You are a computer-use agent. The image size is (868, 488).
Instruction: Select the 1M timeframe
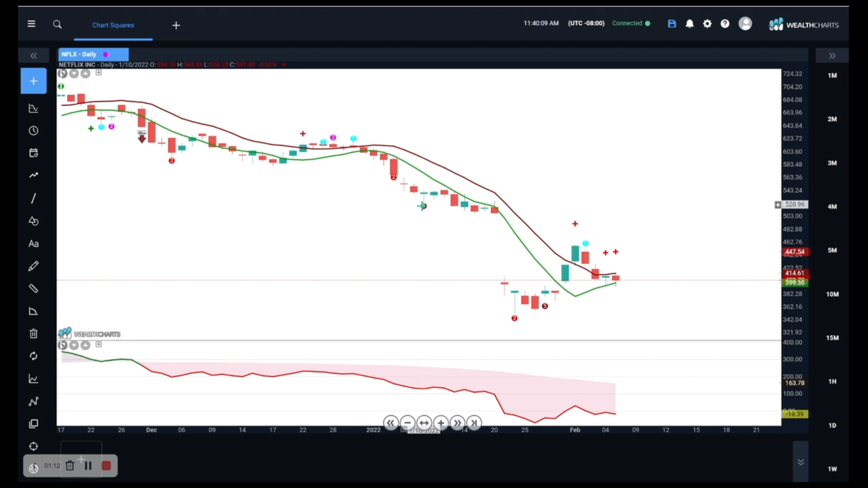(x=832, y=75)
